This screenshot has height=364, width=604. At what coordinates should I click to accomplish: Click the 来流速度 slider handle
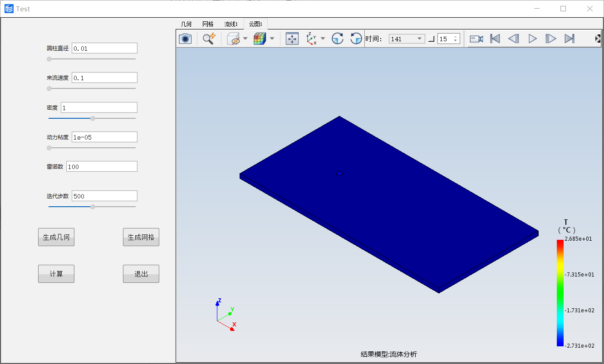(x=49, y=88)
